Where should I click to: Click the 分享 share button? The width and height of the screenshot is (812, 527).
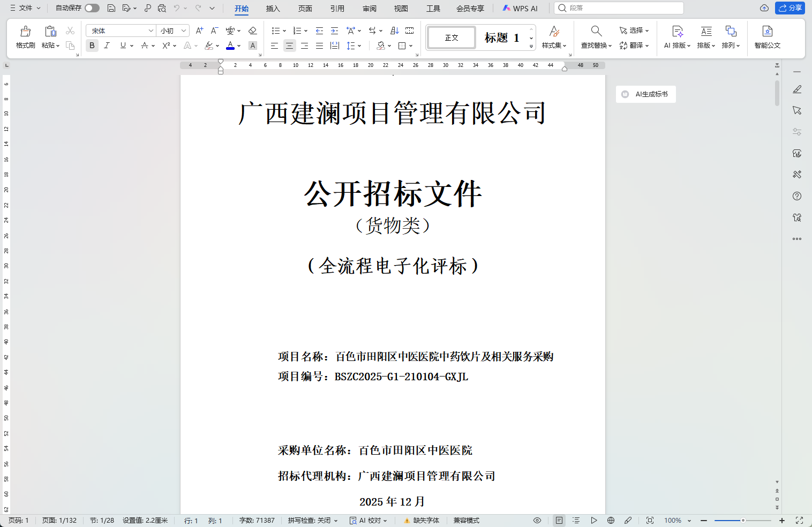791,8
